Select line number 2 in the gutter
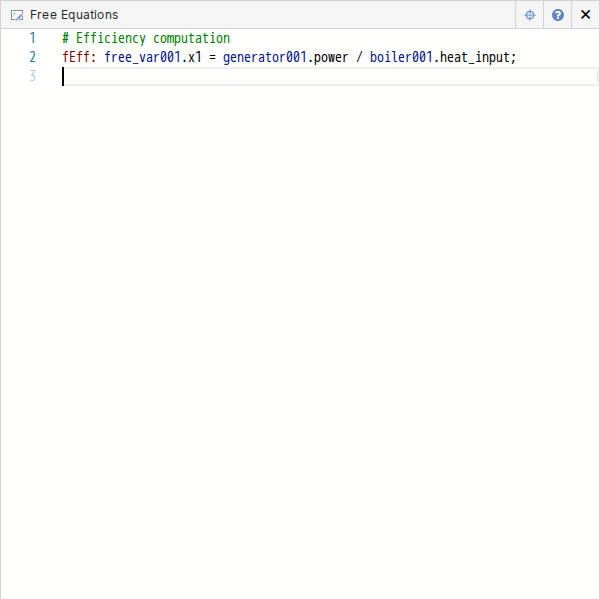The width and height of the screenshot is (600, 599). click(x=32, y=57)
